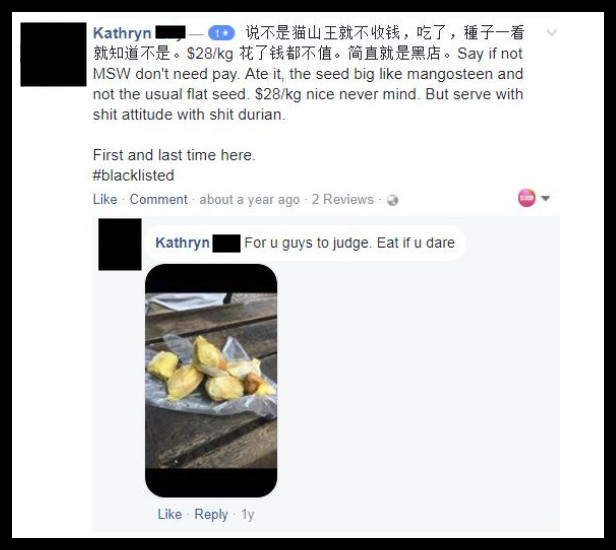This screenshot has height=550, width=616.
Task: Open the review options chevron
Action: click(x=552, y=33)
